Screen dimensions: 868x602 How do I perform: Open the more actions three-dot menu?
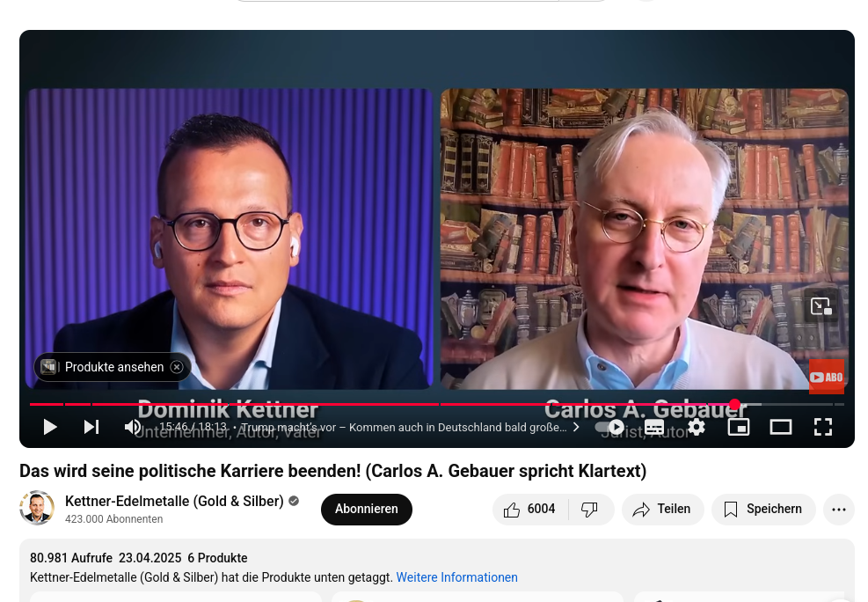839,510
